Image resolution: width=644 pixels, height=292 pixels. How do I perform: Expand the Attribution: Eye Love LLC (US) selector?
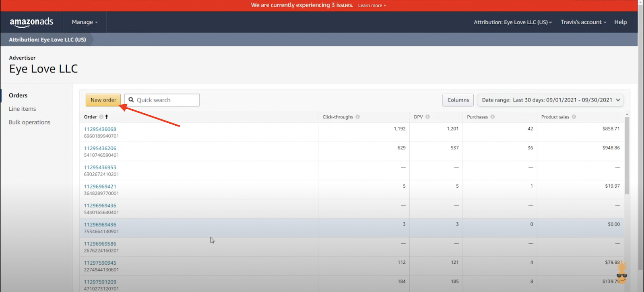click(x=513, y=22)
